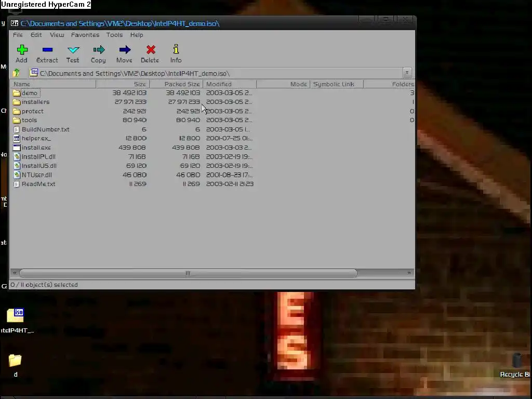Select the Recycle Bin desktop icon
Screen dimensions: 532x399
point(517,361)
